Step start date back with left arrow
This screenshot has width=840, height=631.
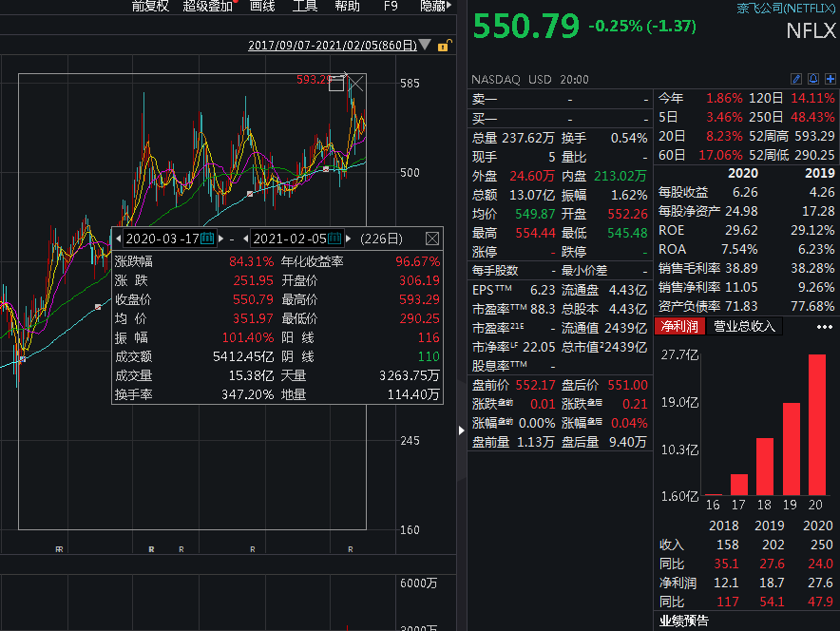(x=119, y=239)
